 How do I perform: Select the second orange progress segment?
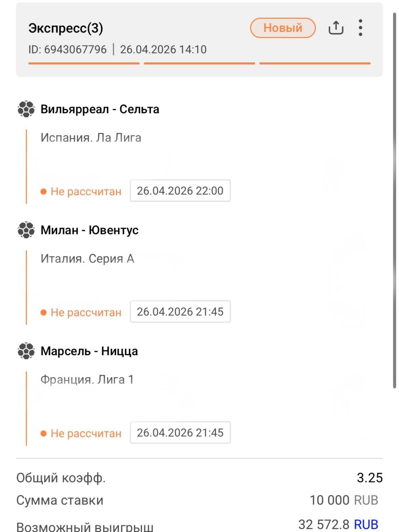pyautogui.click(x=199, y=63)
